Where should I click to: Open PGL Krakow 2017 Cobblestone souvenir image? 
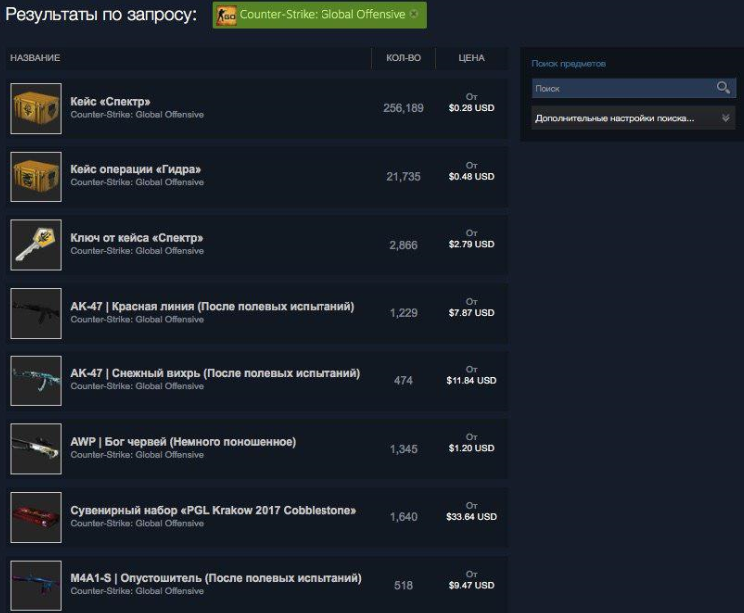(36, 517)
